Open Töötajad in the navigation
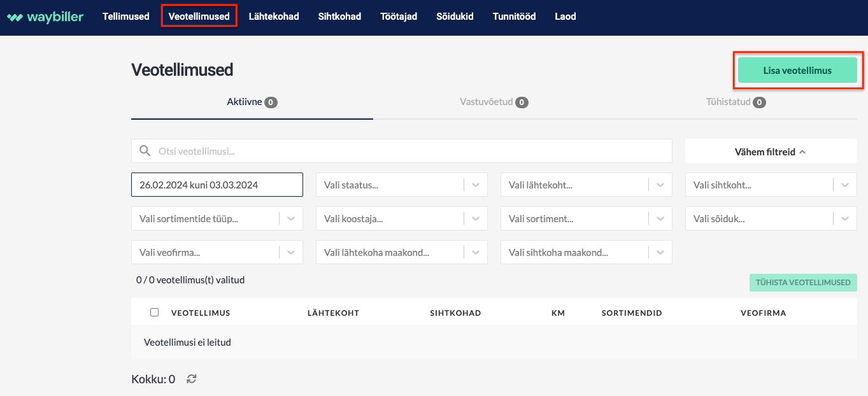 pos(399,17)
